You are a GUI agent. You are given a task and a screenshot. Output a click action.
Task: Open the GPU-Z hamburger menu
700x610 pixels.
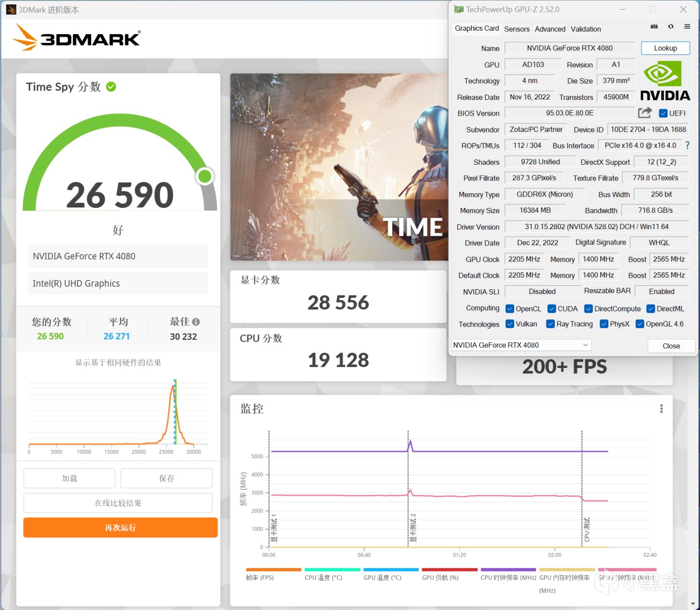(687, 27)
